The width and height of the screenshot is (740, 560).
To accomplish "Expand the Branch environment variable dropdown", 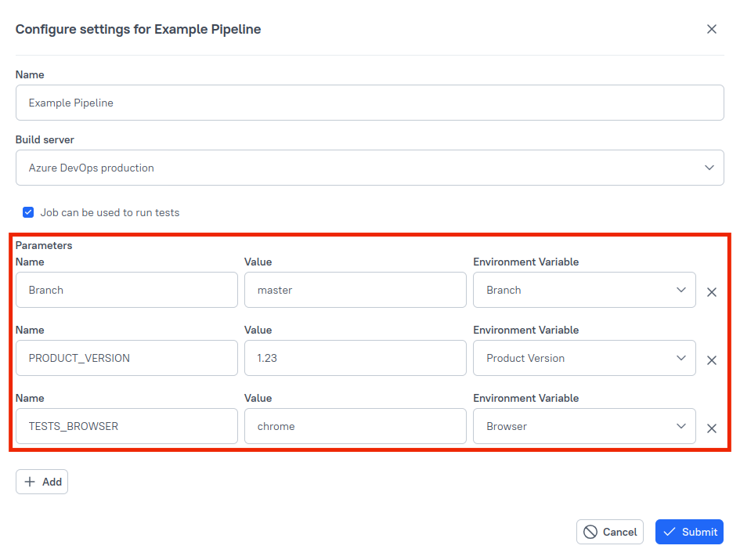I will [584, 290].
